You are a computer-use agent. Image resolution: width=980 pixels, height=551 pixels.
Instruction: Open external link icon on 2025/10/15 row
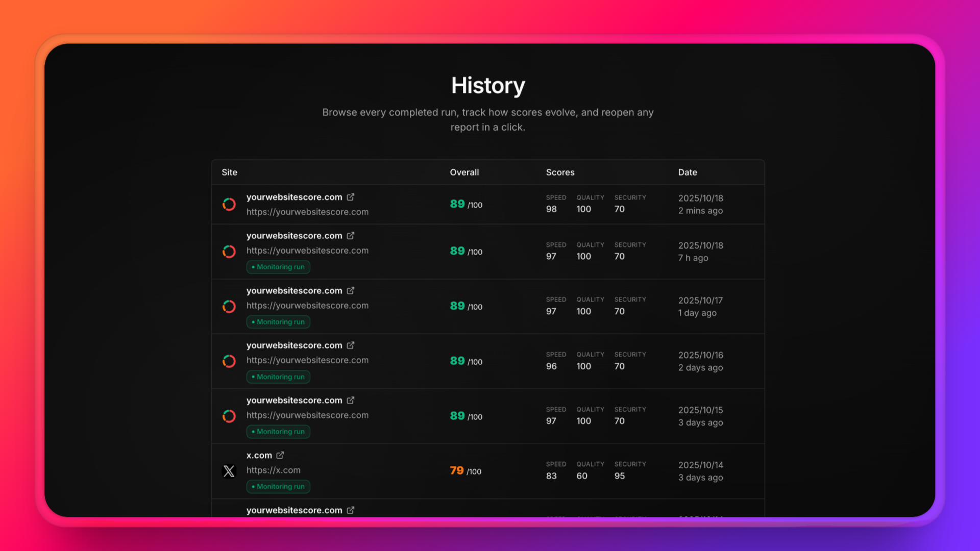pyautogui.click(x=351, y=400)
